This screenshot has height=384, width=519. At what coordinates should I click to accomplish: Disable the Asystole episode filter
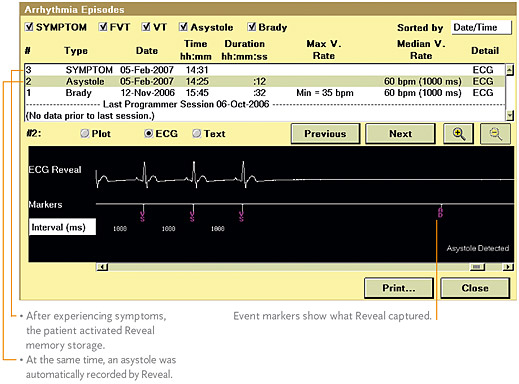pos(183,27)
